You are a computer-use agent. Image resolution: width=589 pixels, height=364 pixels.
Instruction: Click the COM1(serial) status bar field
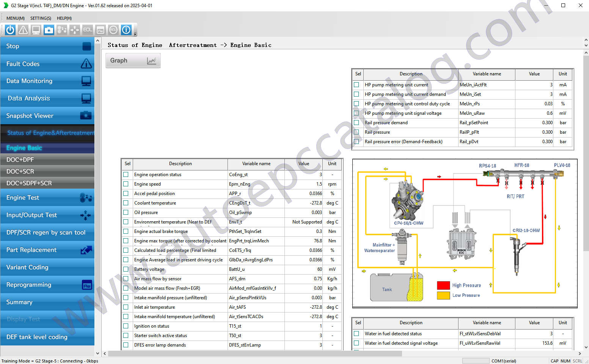point(504,361)
